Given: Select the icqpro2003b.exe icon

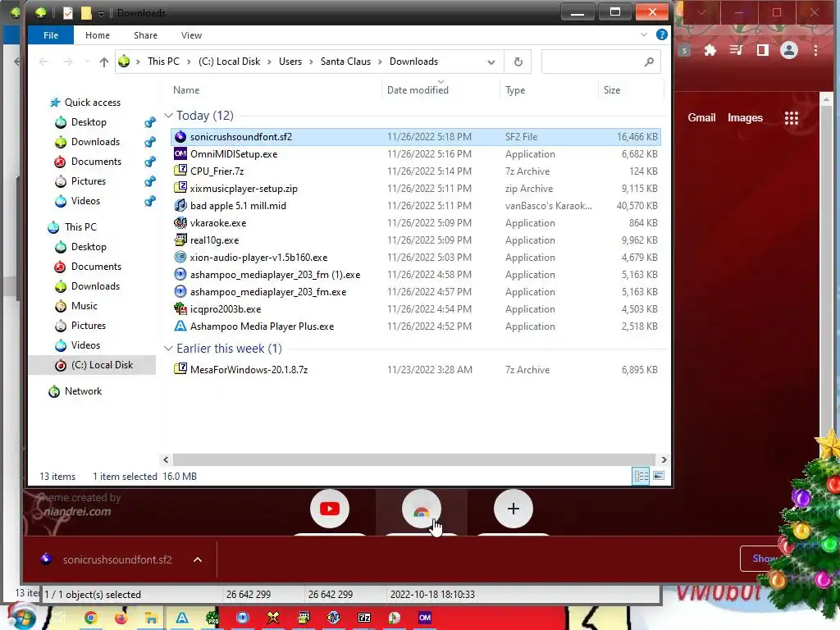Looking at the screenshot, I should click(180, 308).
